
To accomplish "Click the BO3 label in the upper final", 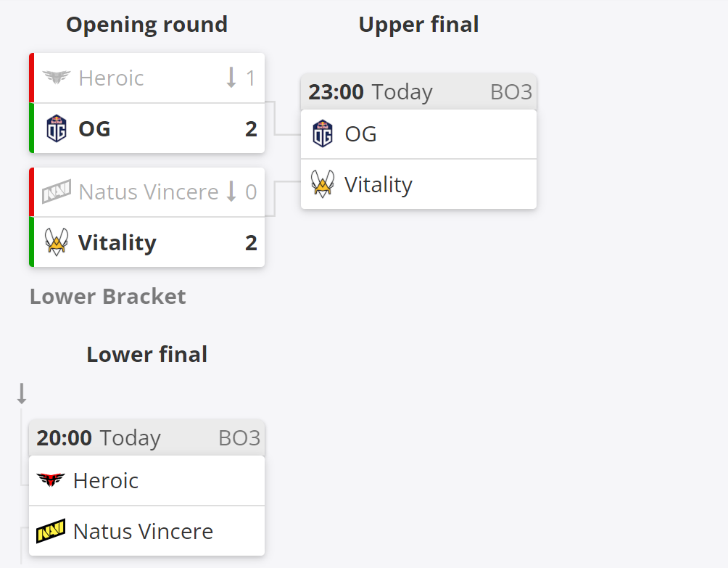I will [x=511, y=92].
